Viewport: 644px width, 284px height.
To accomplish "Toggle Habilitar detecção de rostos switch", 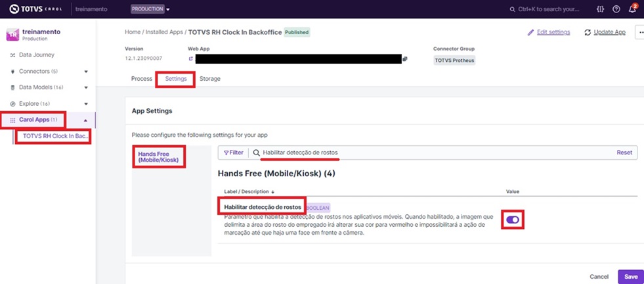I will point(513,220).
